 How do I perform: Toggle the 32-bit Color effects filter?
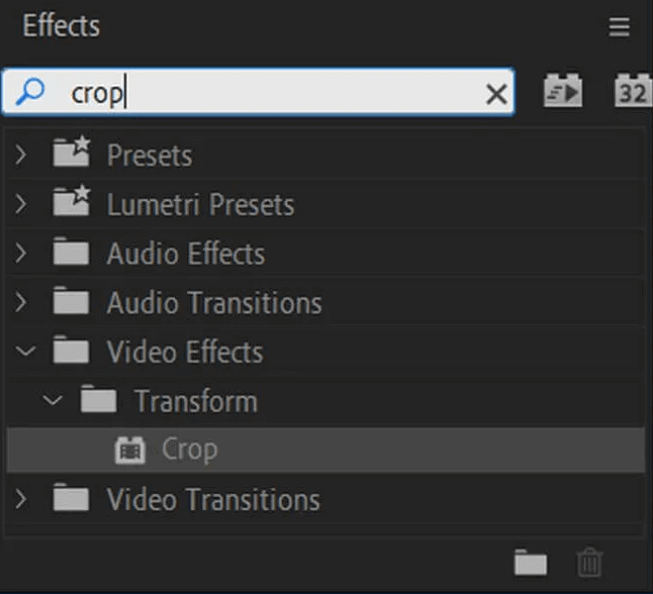[x=632, y=93]
